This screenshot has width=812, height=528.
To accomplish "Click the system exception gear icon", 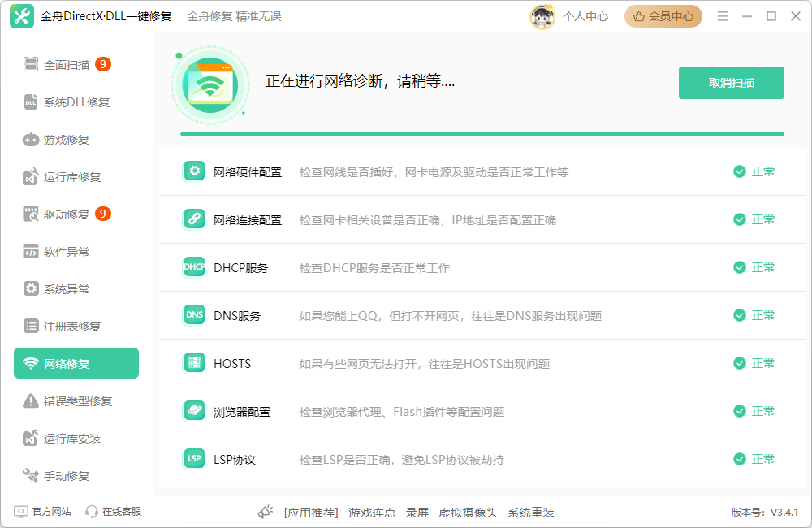I will coord(31,288).
